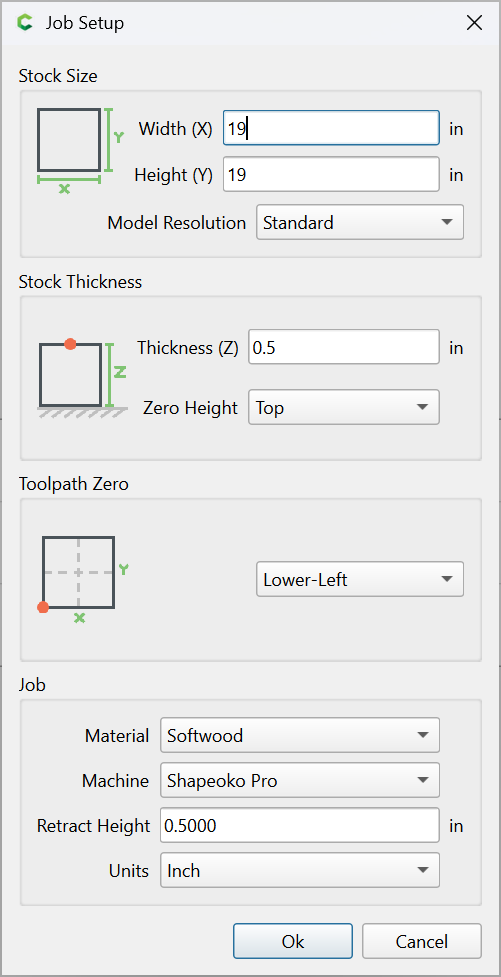This screenshot has width=501, height=977.
Task: Click the Carbide Create logo icon
Action: point(25,23)
